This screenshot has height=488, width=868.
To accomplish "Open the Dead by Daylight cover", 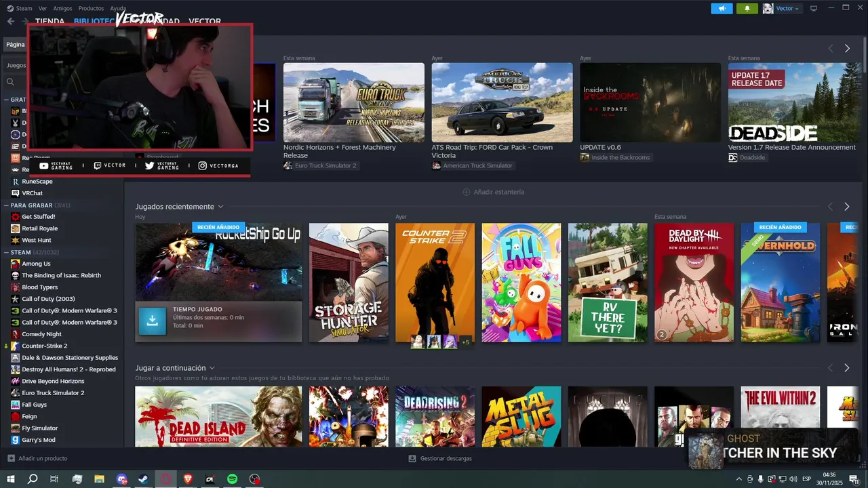I will [x=694, y=283].
